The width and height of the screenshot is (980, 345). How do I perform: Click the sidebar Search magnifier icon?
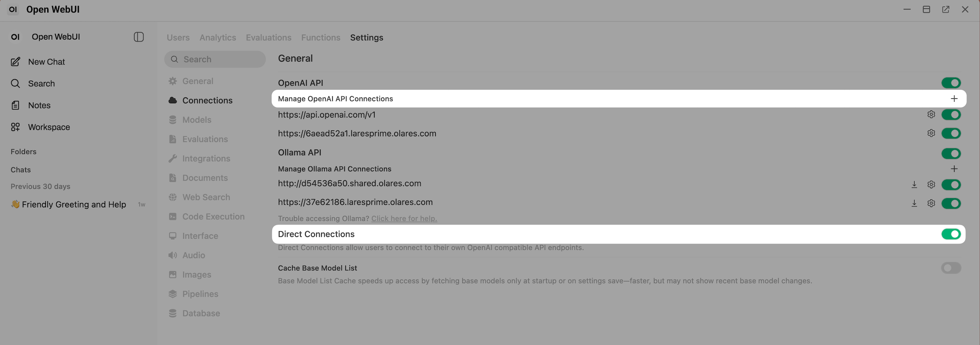(16, 84)
